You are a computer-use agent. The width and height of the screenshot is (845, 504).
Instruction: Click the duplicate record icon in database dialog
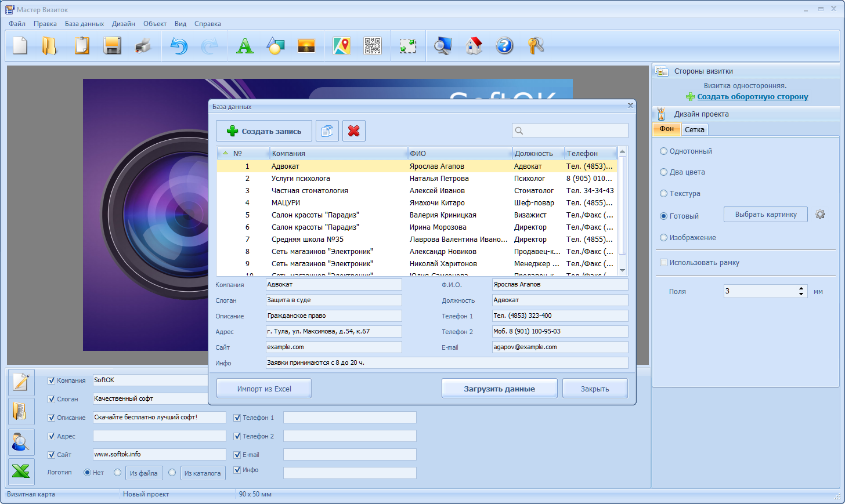point(327,131)
